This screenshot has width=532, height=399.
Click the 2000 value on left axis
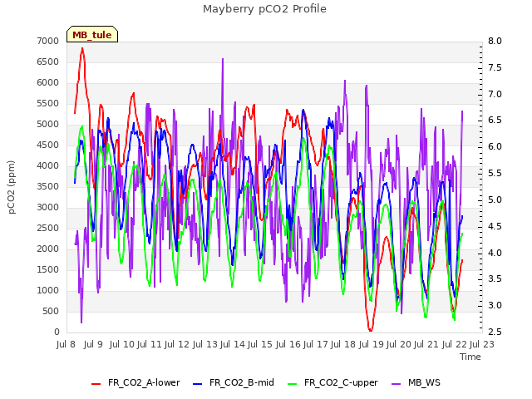pos(48,249)
